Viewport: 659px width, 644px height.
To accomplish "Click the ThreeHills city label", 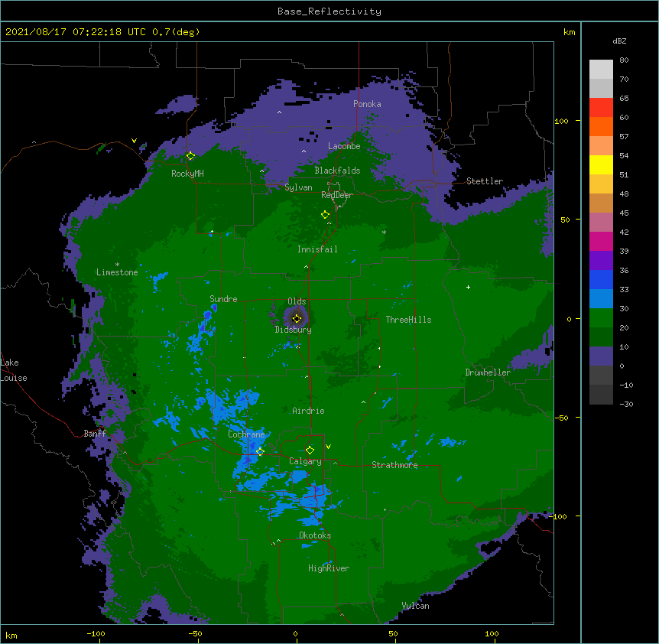I will click(408, 320).
